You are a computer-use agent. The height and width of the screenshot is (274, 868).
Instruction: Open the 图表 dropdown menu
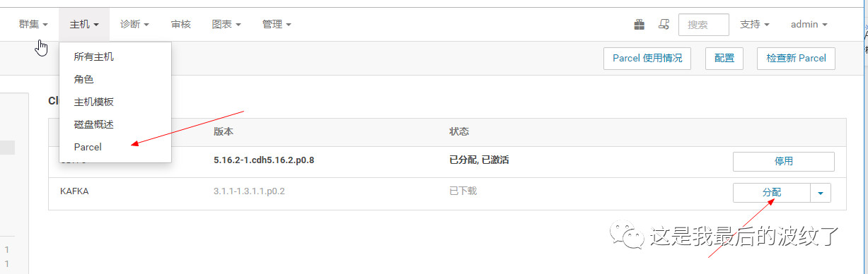(226, 24)
